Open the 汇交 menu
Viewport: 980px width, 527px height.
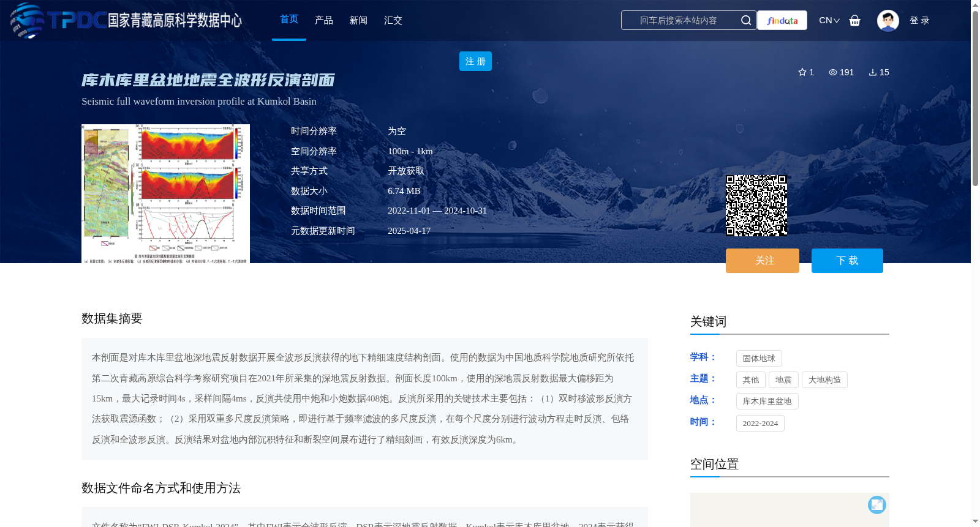click(x=393, y=20)
